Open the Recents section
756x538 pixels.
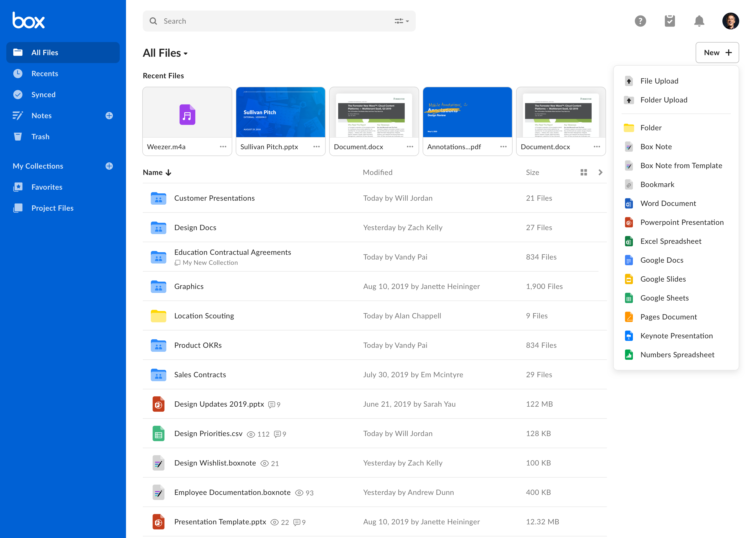pos(45,73)
